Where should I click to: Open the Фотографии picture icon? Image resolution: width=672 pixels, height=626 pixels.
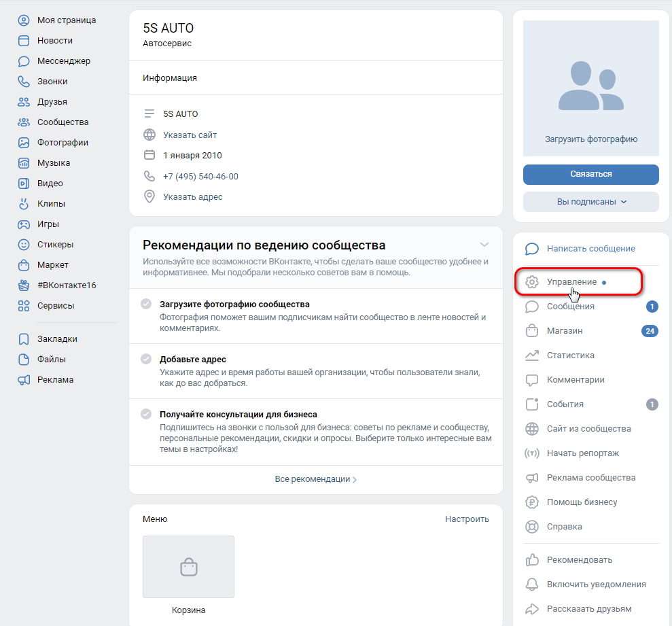[x=24, y=142]
